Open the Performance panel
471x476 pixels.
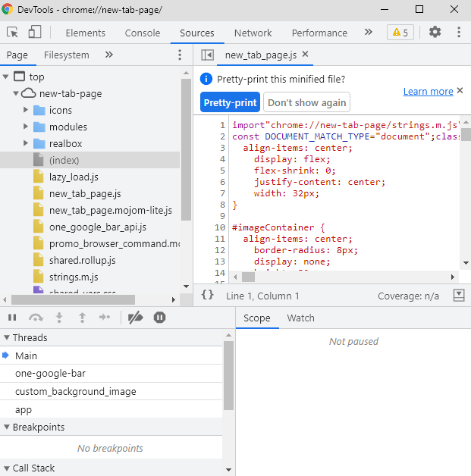(319, 33)
